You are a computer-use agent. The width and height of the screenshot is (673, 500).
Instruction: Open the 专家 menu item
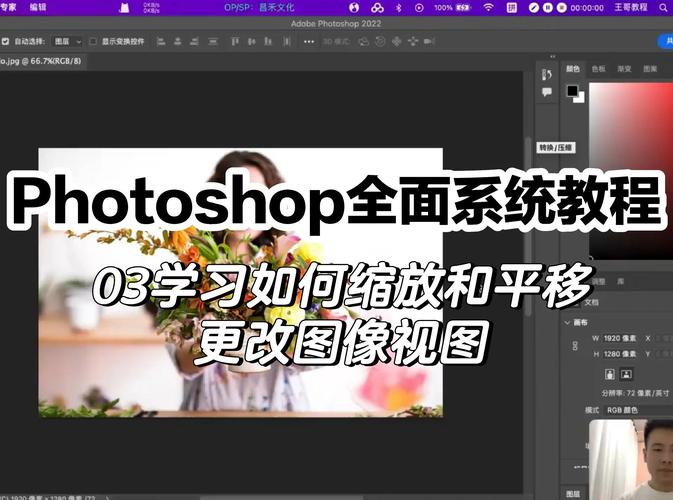tap(8, 7)
